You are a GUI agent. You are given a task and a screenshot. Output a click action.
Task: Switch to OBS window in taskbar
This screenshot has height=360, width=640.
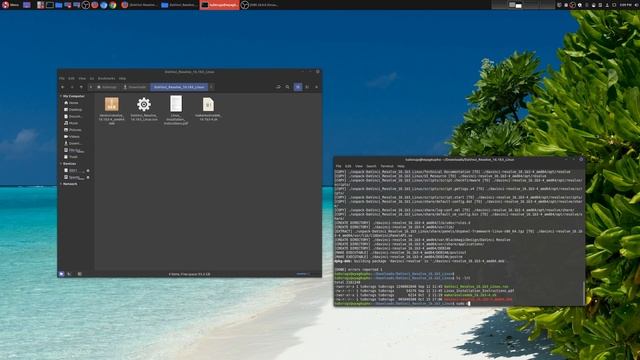point(260,5)
